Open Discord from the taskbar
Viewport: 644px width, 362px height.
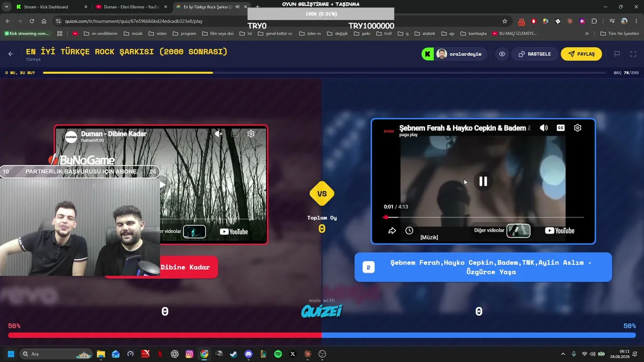coord(248,354)
